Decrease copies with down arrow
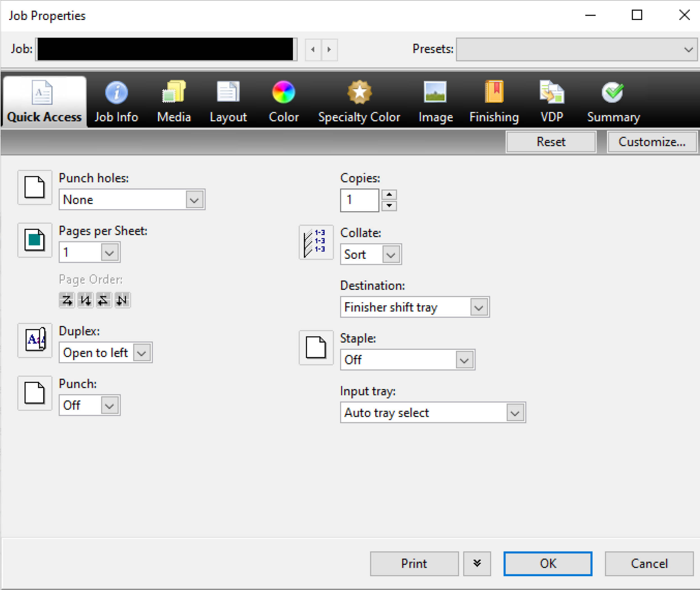This screenshot has width=700, height=590. pyautogui.click(x=389, y=206)
